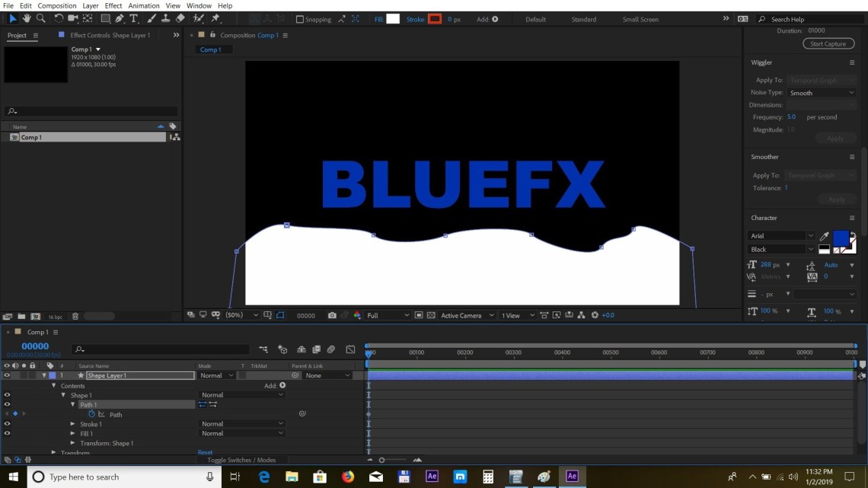868x488 pixels.
Task: Toggle the transparency grid in viewer
Action: point(431,315)
